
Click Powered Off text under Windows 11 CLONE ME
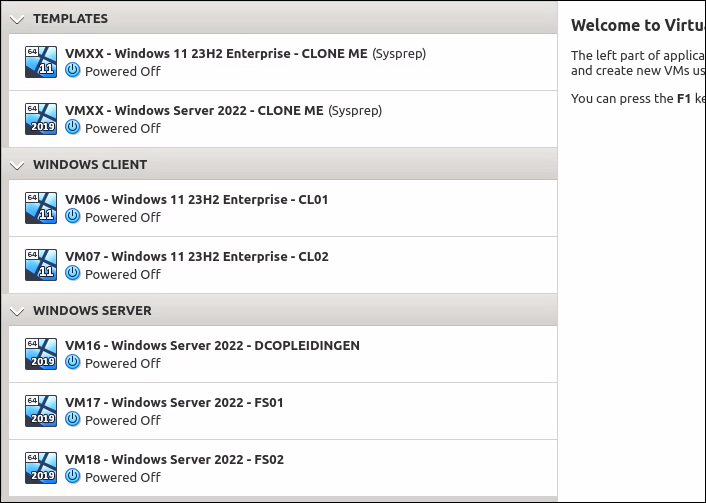[x=122, y=71]
